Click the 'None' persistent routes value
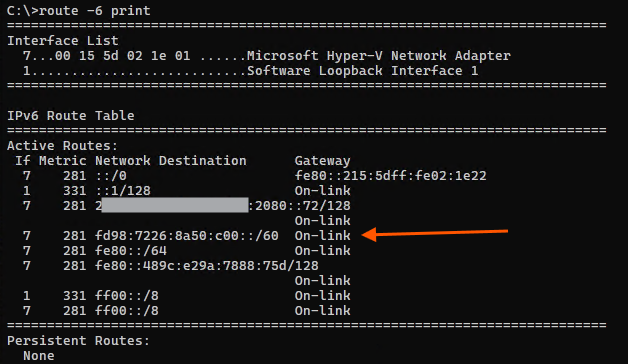The height and width of the screenshot is (364, 628). click(x=39, y=356)
